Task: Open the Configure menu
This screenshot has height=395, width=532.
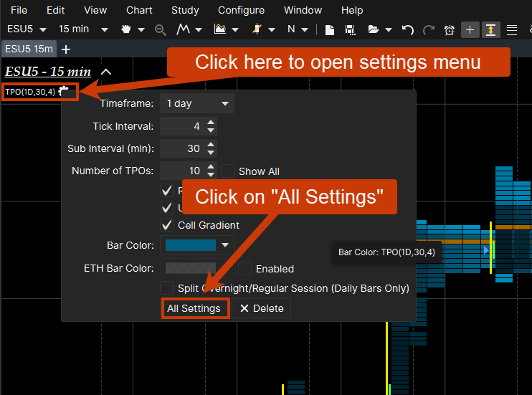Action: coord(241,10)
